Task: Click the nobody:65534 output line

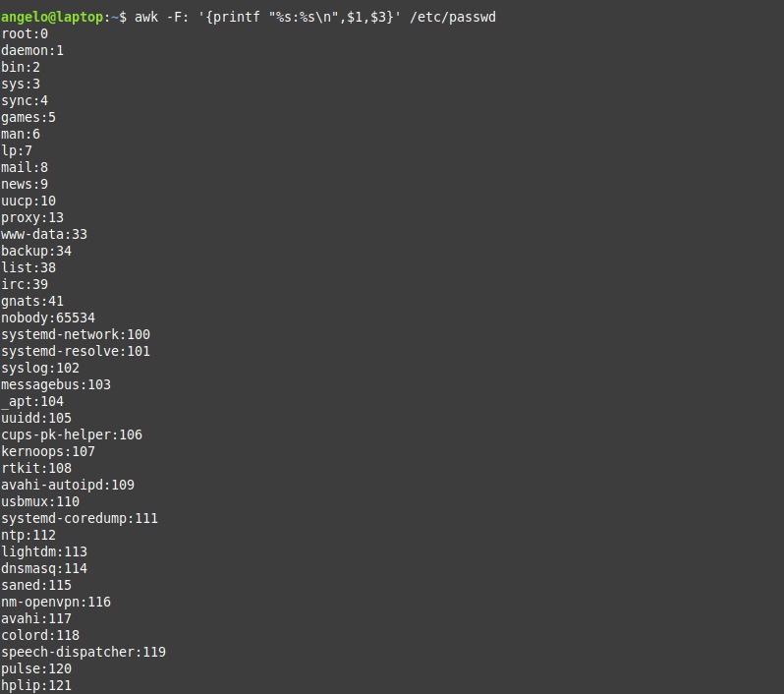Action: coord(48,318)
